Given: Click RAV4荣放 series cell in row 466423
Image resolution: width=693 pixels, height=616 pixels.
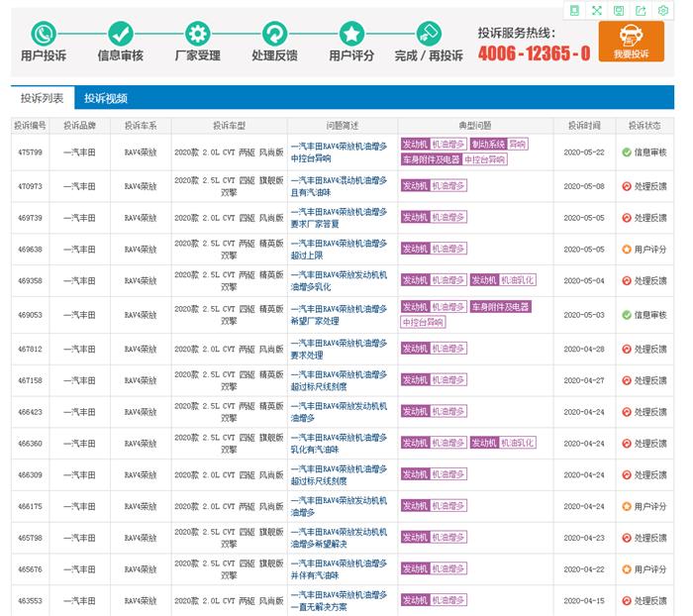Looking at the screenshot, I should click(x=141, y=412).
